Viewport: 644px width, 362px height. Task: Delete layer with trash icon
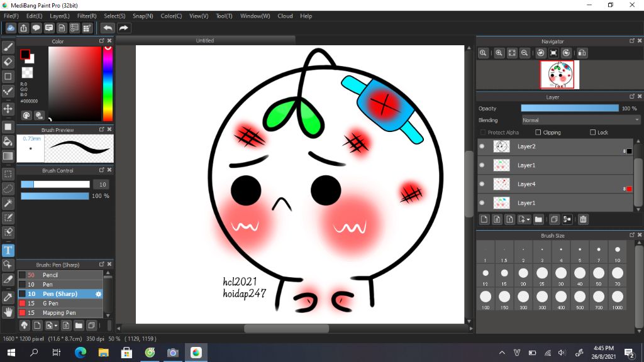pyautogui.click(x=583, y=219)
